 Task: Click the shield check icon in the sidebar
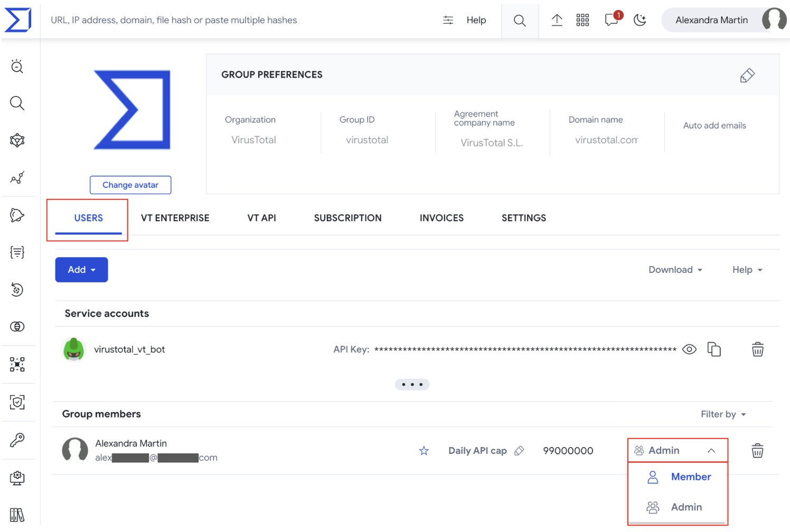pyautogui.click(x=17, y=402)
